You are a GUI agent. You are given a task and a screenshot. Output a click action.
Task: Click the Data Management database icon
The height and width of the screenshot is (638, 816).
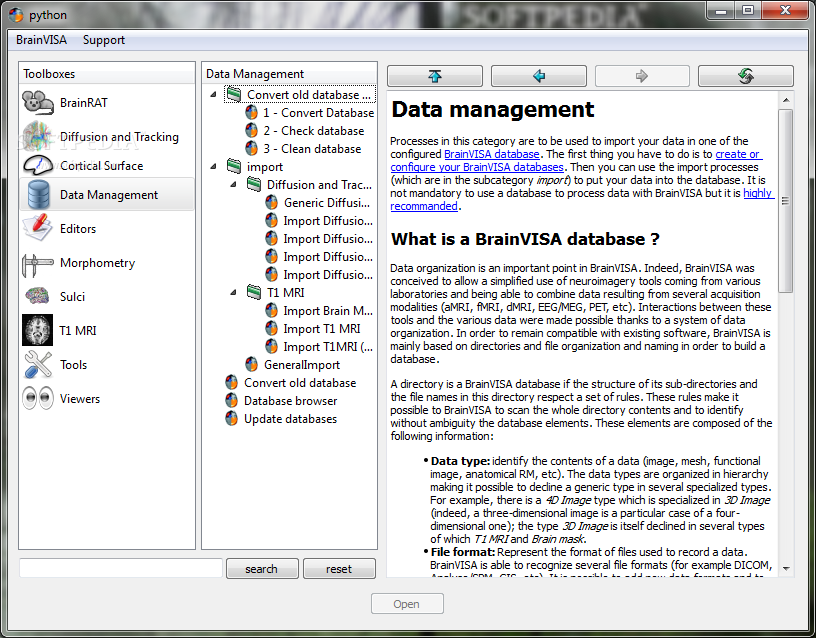point(39,194)
